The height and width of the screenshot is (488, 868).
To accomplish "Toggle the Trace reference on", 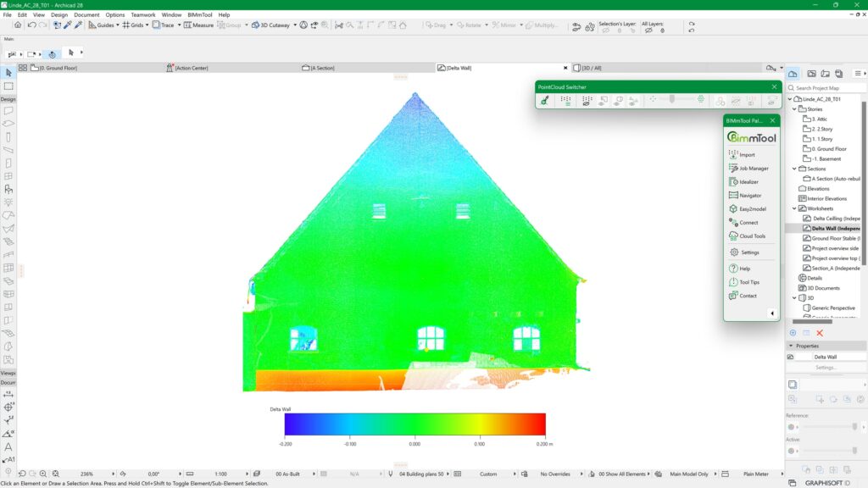I will point(161,25).
